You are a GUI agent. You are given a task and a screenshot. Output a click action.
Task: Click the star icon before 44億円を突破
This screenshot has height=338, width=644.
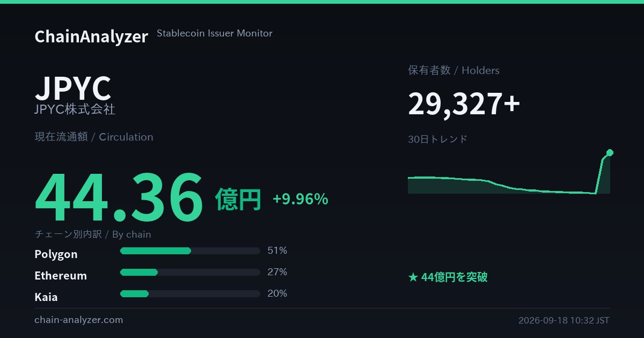click(413, 277)
